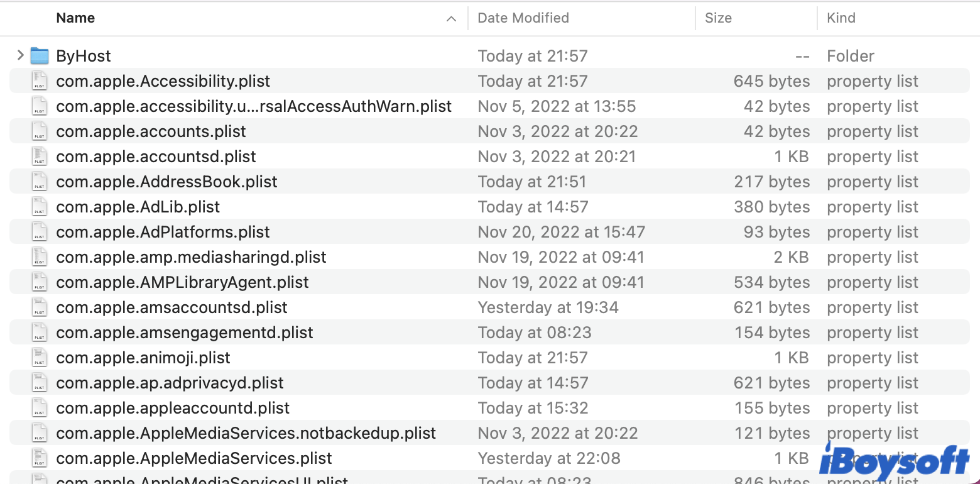Sort the list by Size column
Viewport: 980px width, 484px height.
(718, 18)
